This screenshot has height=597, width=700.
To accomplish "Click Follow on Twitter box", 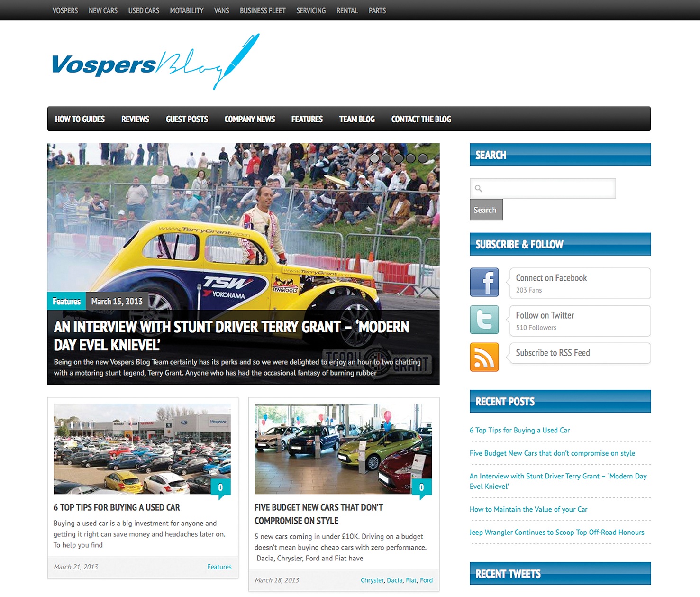I will pyautogui.click(x=580, y=321).
